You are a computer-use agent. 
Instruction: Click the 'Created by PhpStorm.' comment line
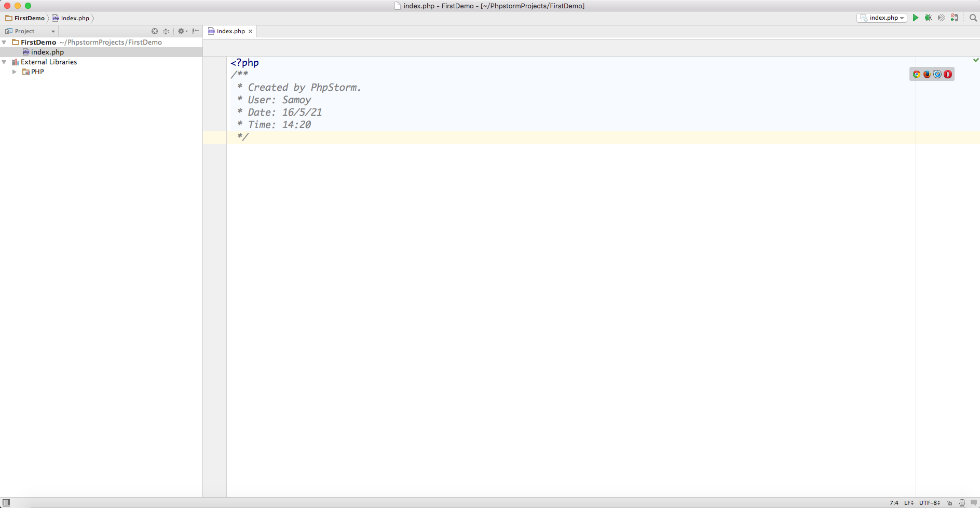(298, 87)
